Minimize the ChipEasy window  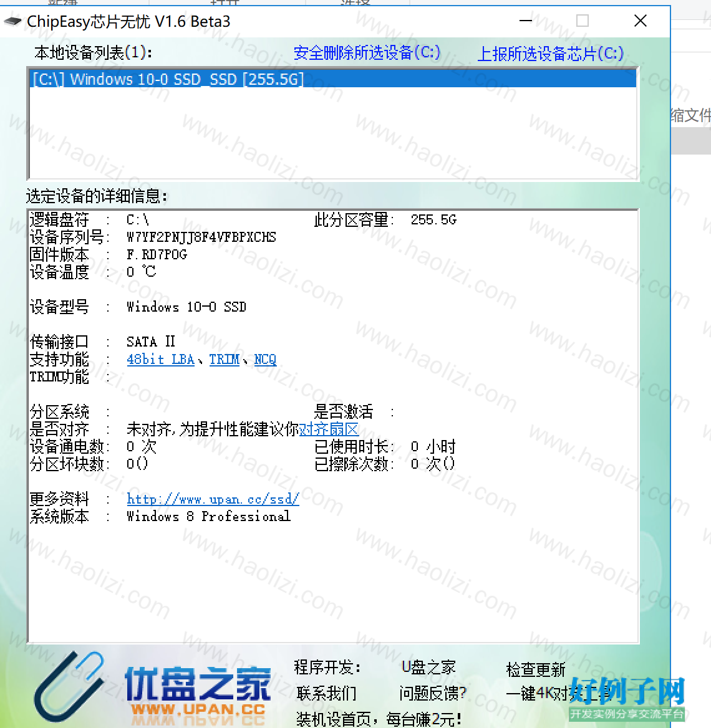[526, 21]
